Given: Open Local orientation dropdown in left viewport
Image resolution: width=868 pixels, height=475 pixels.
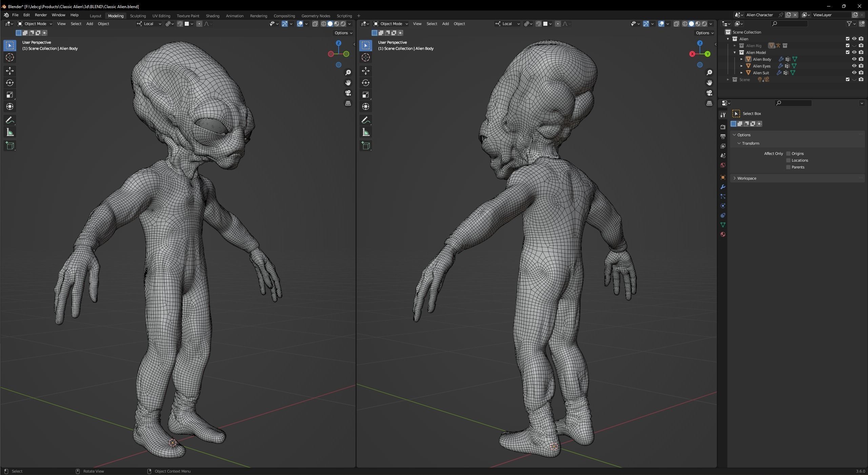Looking at the screenshot, I should (x=149, y=24).
